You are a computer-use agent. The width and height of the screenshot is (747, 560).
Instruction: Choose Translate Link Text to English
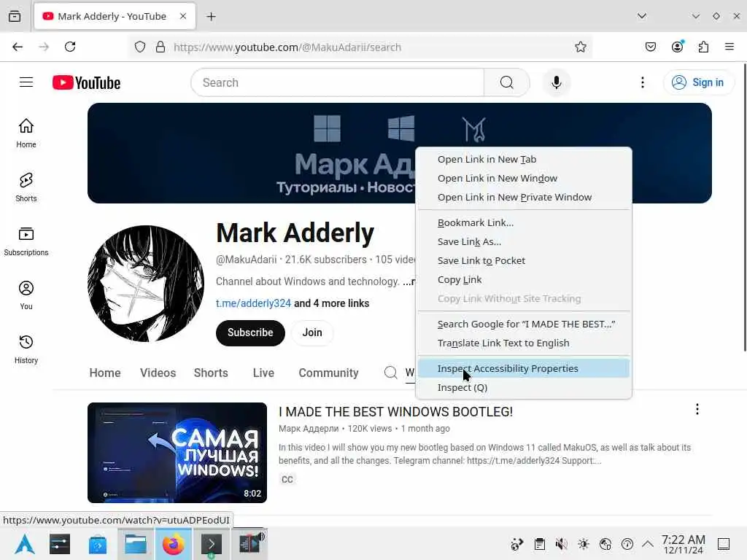[x=524, y=343]
